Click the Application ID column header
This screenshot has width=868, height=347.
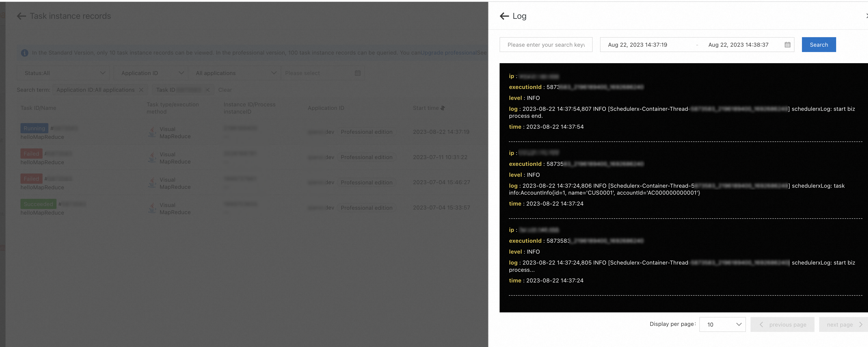[326, 108]
